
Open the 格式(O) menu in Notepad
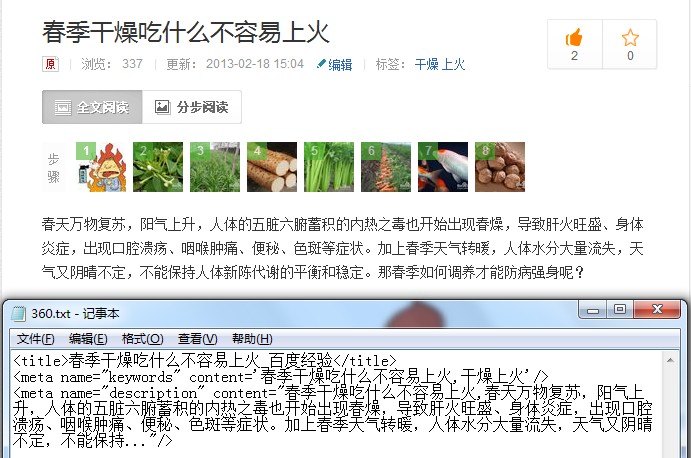142,339
